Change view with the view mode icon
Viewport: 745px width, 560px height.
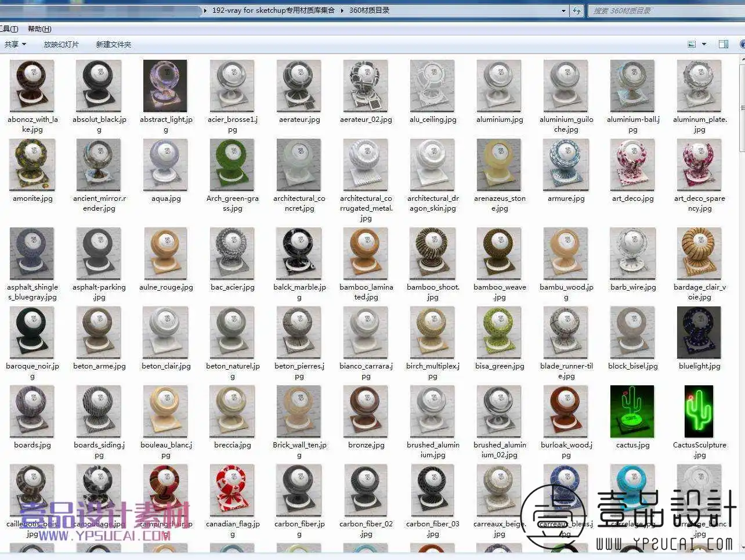(x=692, y=44)
